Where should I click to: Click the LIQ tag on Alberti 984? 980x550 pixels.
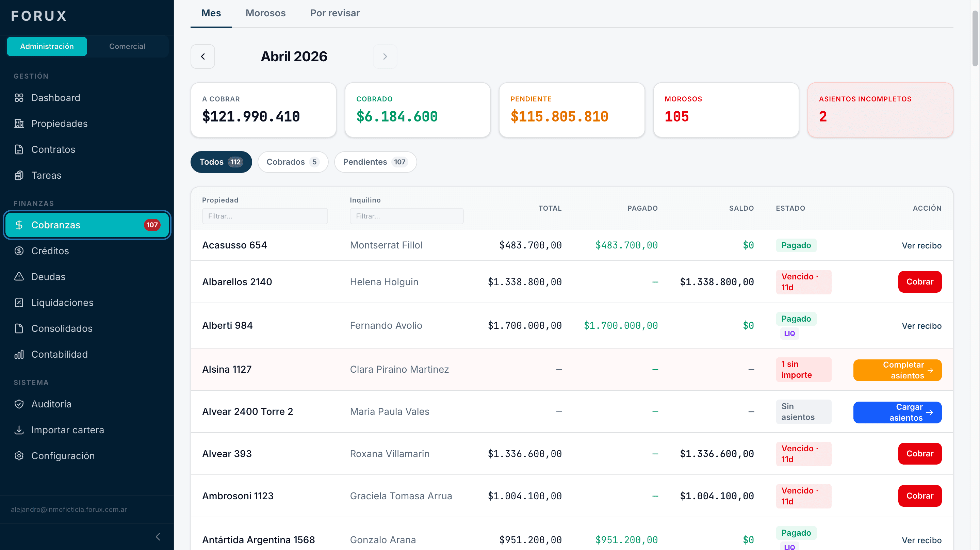coord(789,334)
